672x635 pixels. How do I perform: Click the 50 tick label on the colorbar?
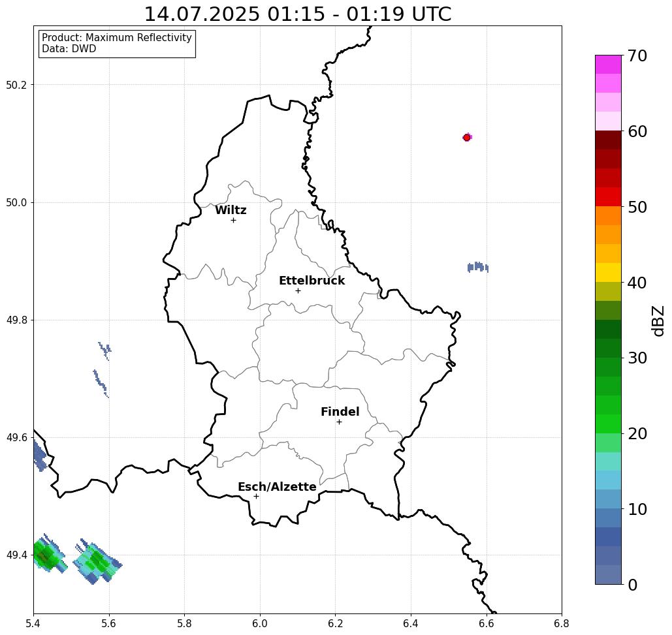tap(637, 207)
